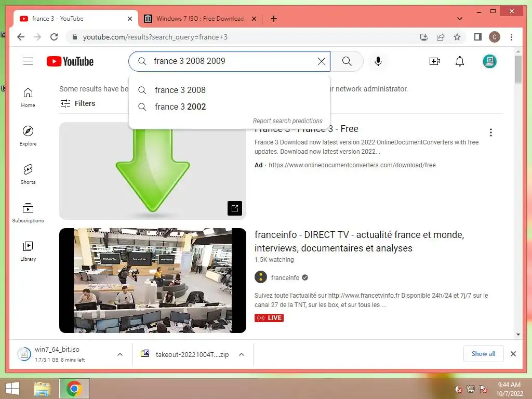The width and height of the screenshot is (532, 399).
Task: Clear the search box with the X icon
Action: pyautogui.click(x=321, y=61)
